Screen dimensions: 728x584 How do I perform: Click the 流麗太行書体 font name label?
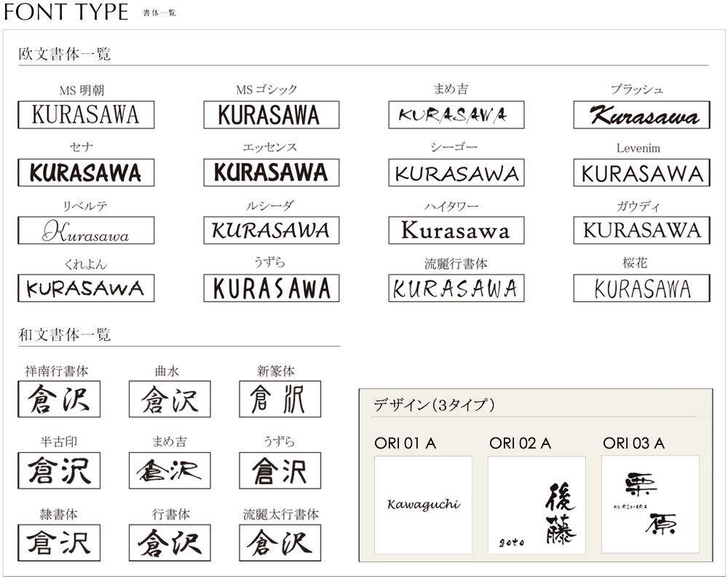[281, 514]
